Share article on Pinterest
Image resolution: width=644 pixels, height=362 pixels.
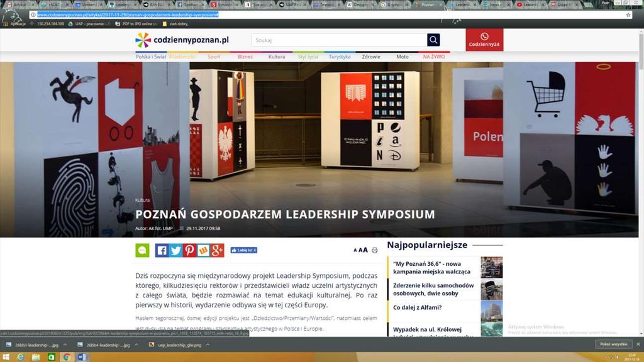[x=189, y=250]
